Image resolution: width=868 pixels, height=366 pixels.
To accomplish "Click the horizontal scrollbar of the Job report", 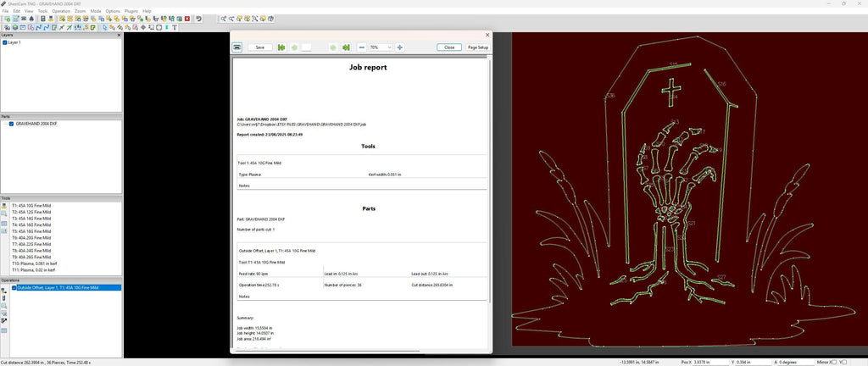I will (x=326, y=351).
